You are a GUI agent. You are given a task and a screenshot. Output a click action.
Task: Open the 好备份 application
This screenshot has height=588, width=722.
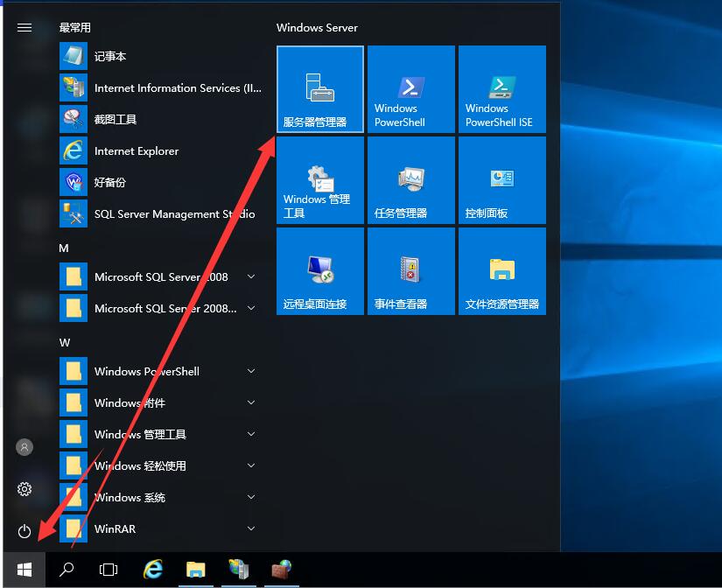pyautogui.click(x=161, y=182)
